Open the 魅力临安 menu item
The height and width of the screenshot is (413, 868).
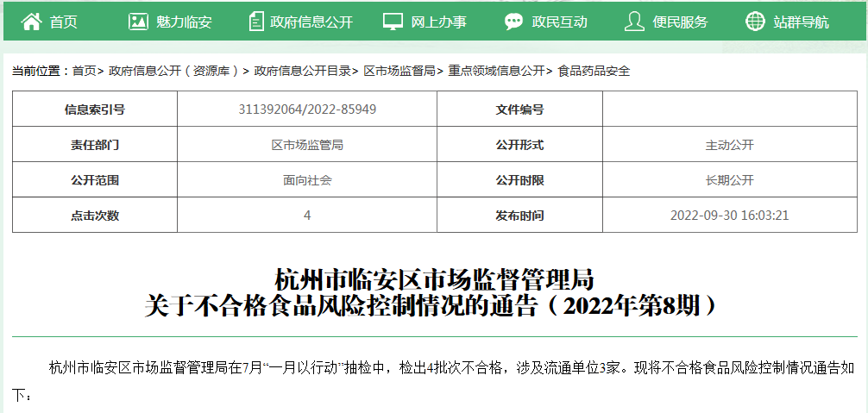click(x=184, y=22)
